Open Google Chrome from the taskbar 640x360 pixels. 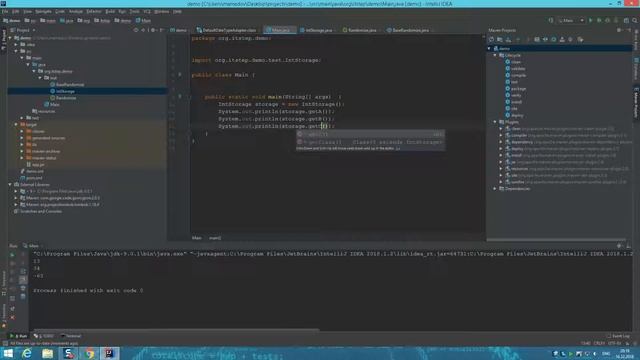89,353
